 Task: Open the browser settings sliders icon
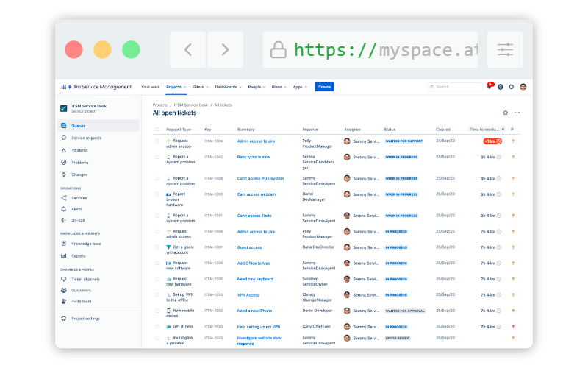(505, 49)
